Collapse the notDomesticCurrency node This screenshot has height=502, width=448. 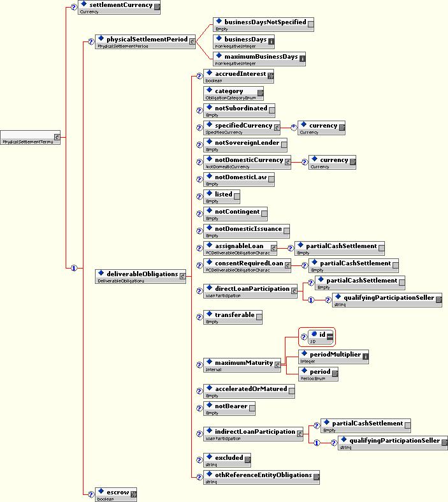(288, 162)
